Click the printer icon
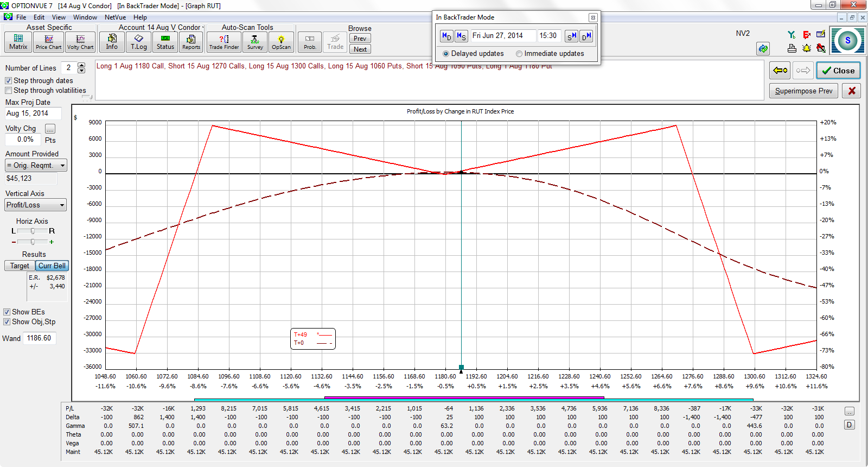This screenshot has height=467, width=868. point(792,48)
